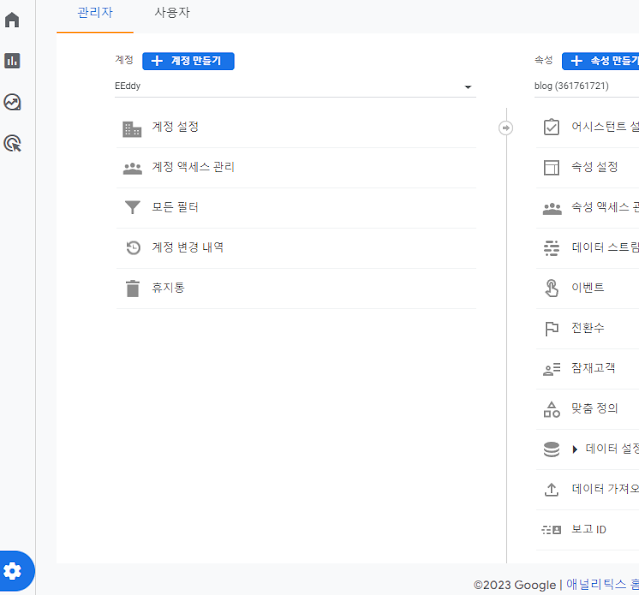Click the building icon for 계정 설정
This screenshot has width=639, height=595.
pos(132,129)
